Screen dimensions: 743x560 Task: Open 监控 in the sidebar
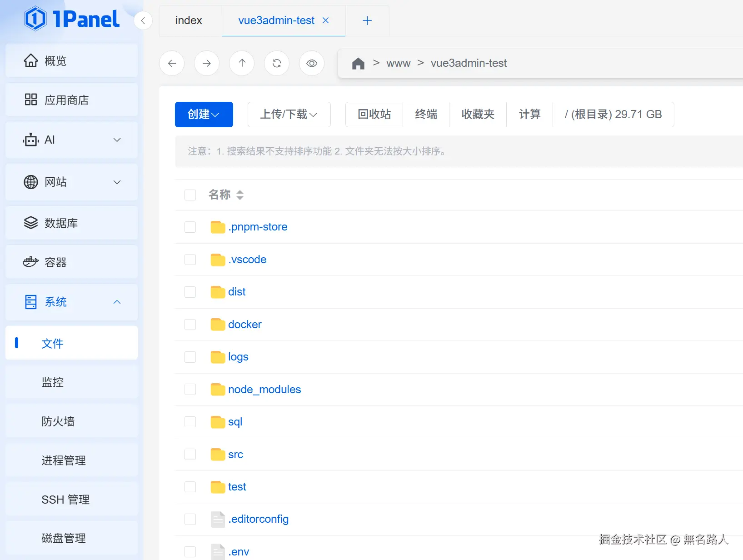(72, 382)
